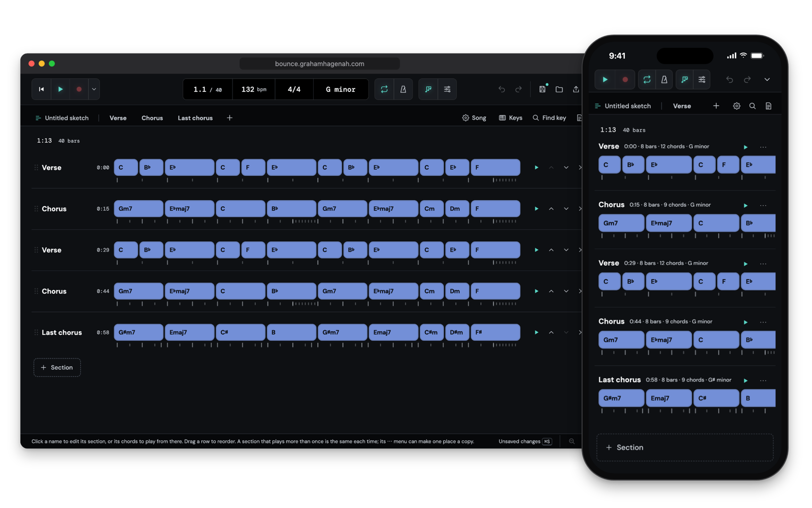Change the 132 bpm tempo field
Image resolution: width=812 pixels, height=508 pixels.
tap(254, 89)
